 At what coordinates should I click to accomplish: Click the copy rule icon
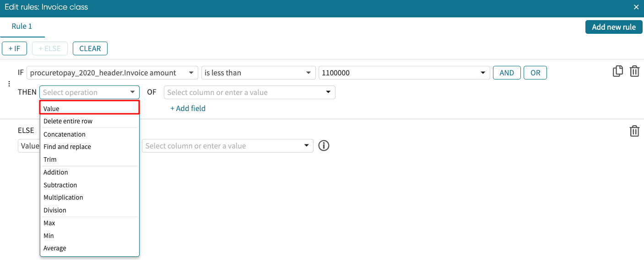[x=618, y=71]
